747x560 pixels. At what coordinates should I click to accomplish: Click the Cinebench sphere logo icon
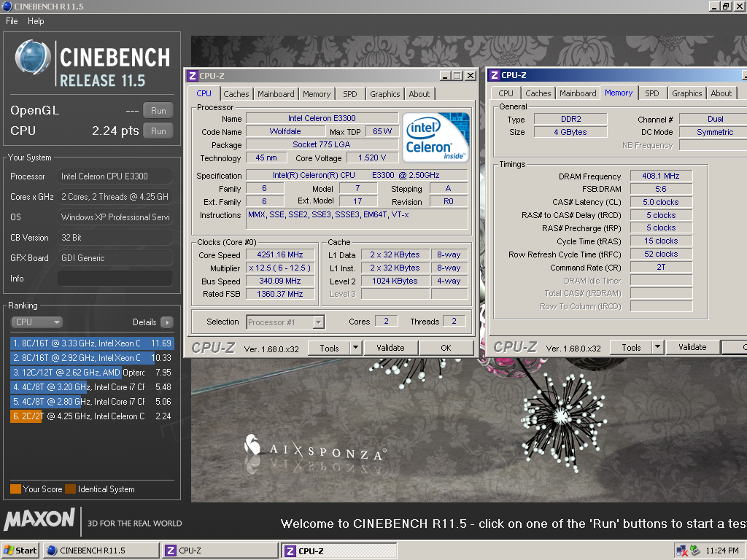(32, 58)
